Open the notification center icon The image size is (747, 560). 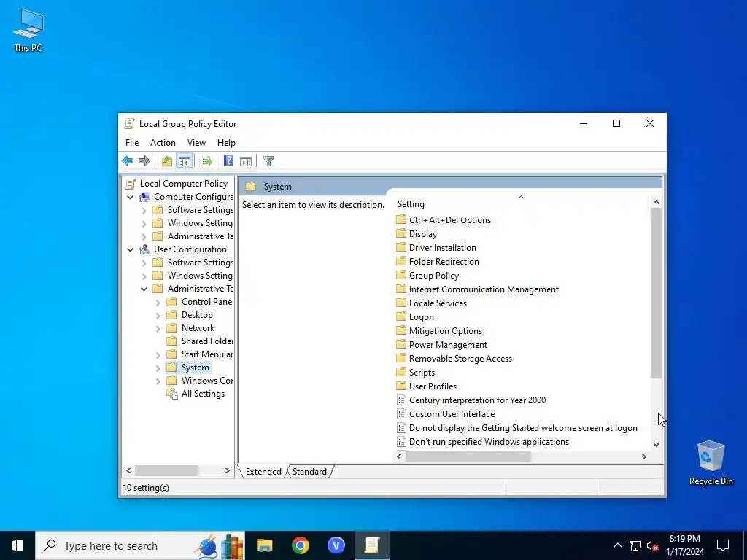click(723, 545)
